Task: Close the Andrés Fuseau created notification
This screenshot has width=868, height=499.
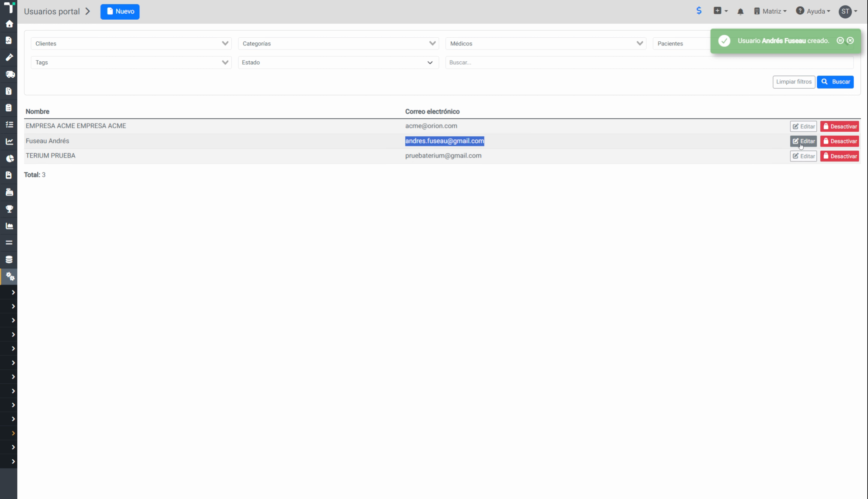Action: (850, 41)
